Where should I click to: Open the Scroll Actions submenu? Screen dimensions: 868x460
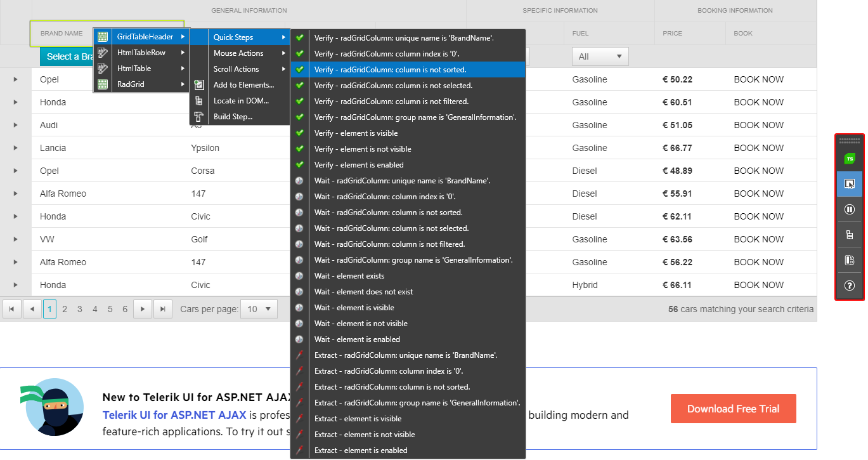pyautogui.click(x=240, y=69)
